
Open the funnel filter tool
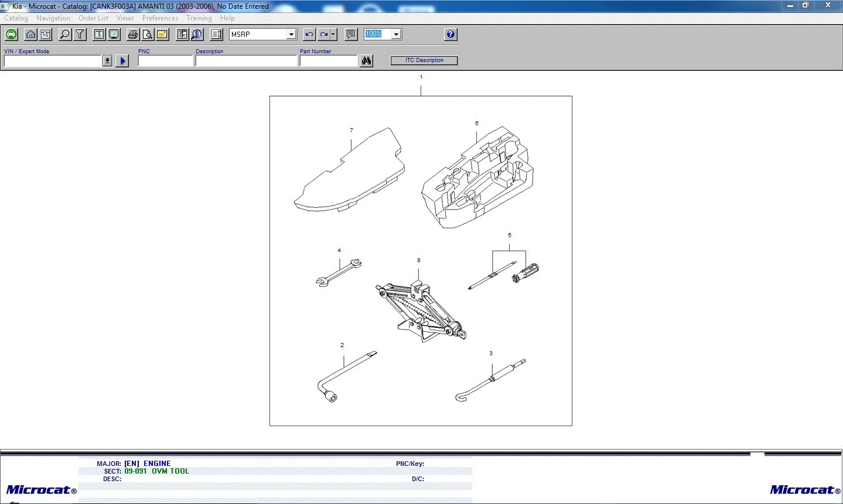(80, 35)
